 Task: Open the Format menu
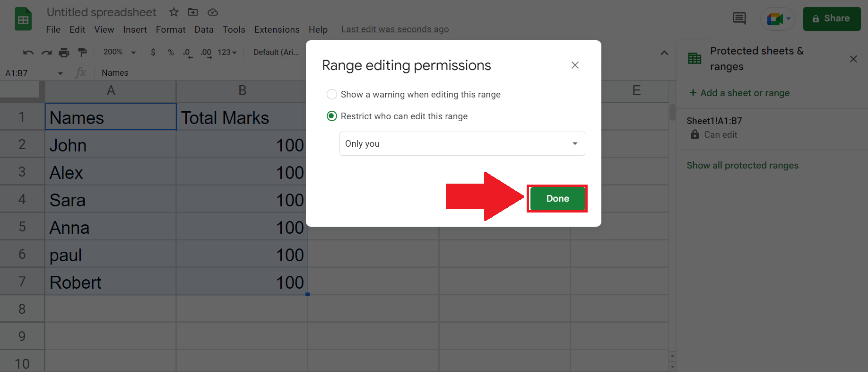click(170, 29)
